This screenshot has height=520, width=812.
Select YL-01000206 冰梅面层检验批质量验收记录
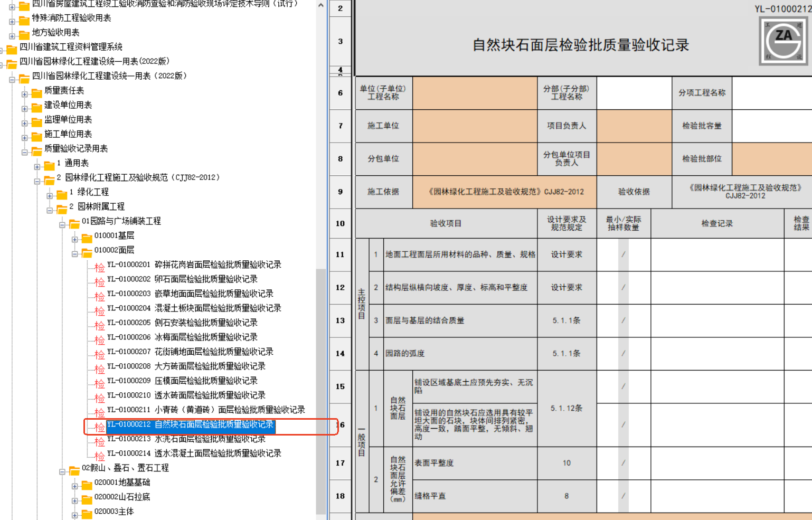182,337
